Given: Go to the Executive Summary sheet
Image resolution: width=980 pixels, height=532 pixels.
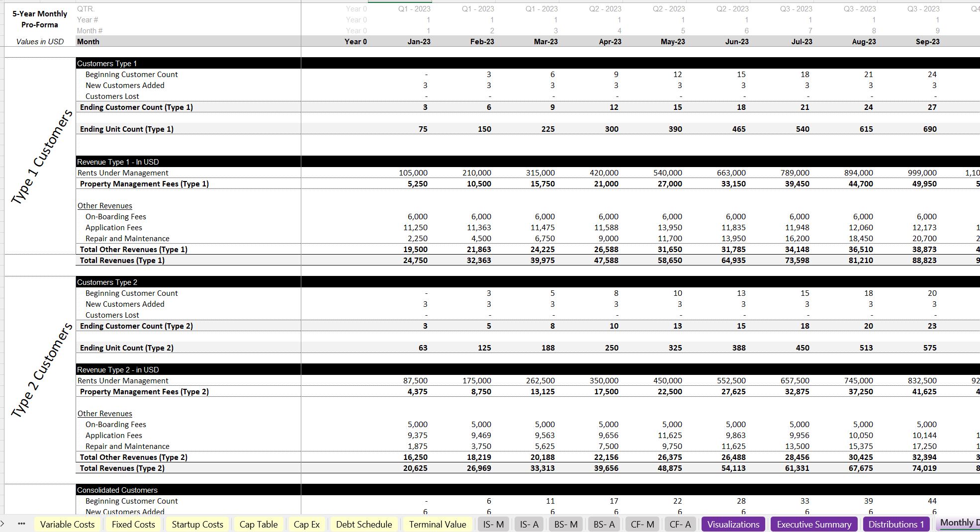Looking at the screenshot, I should (x=813, y=524).
